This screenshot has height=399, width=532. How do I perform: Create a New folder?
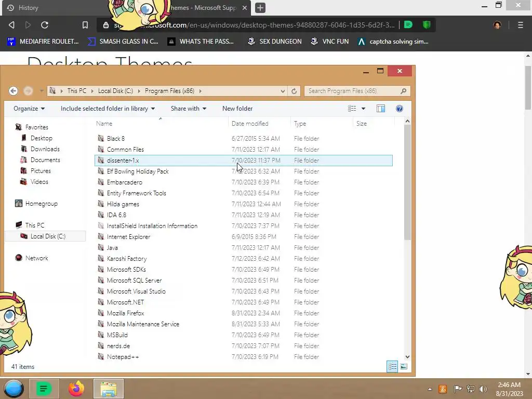pos(237,109)
